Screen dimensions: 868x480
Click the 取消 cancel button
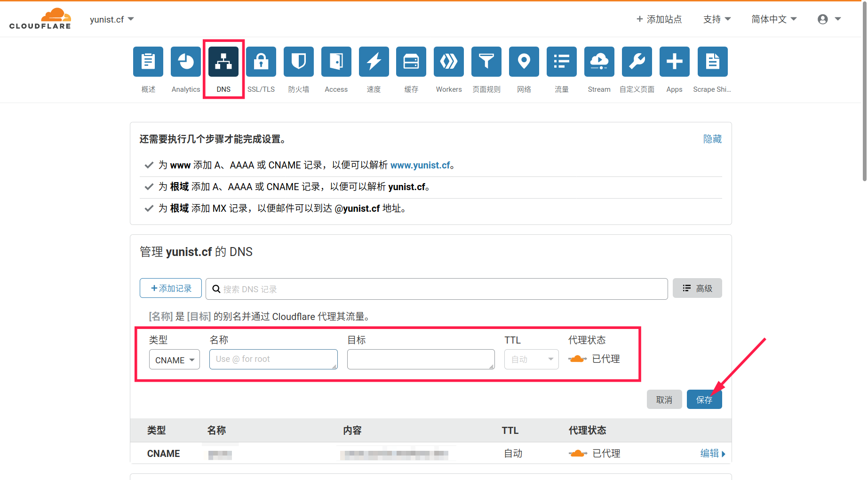[x=664, y=400]
